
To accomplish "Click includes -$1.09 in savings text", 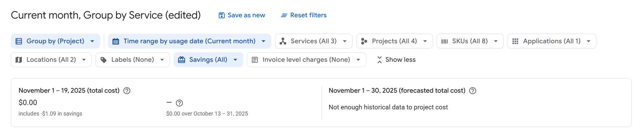I will pos(50,113).
